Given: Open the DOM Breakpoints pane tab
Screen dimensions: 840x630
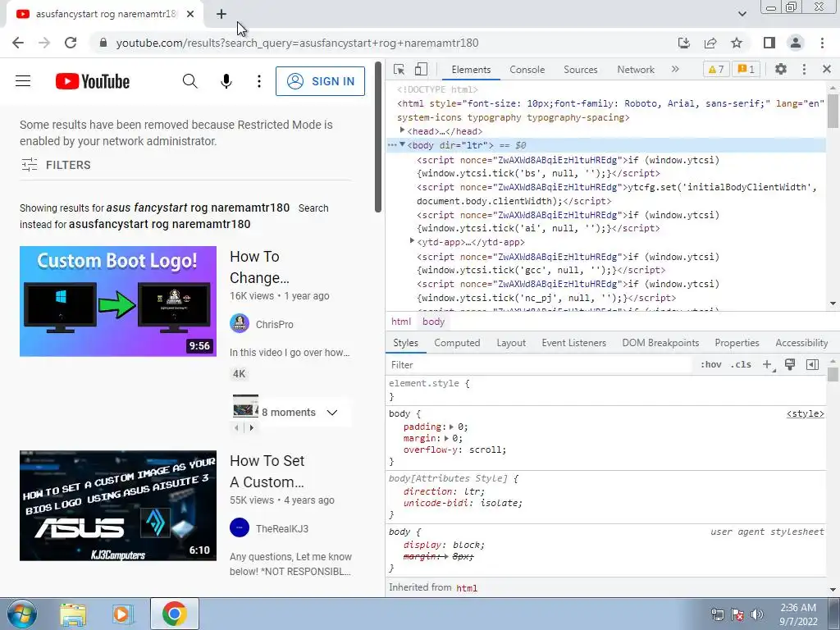Looking at the screenshot, I should point(660,343).
